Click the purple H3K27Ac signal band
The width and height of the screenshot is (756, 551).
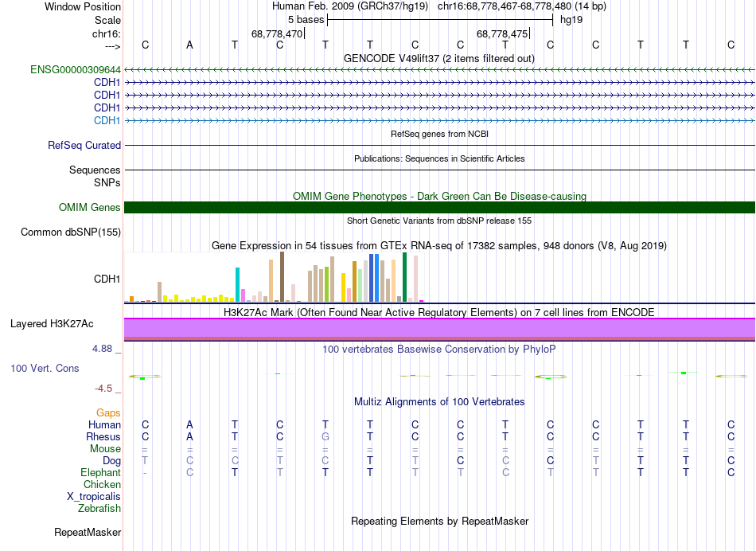click(x=439, y=327)
